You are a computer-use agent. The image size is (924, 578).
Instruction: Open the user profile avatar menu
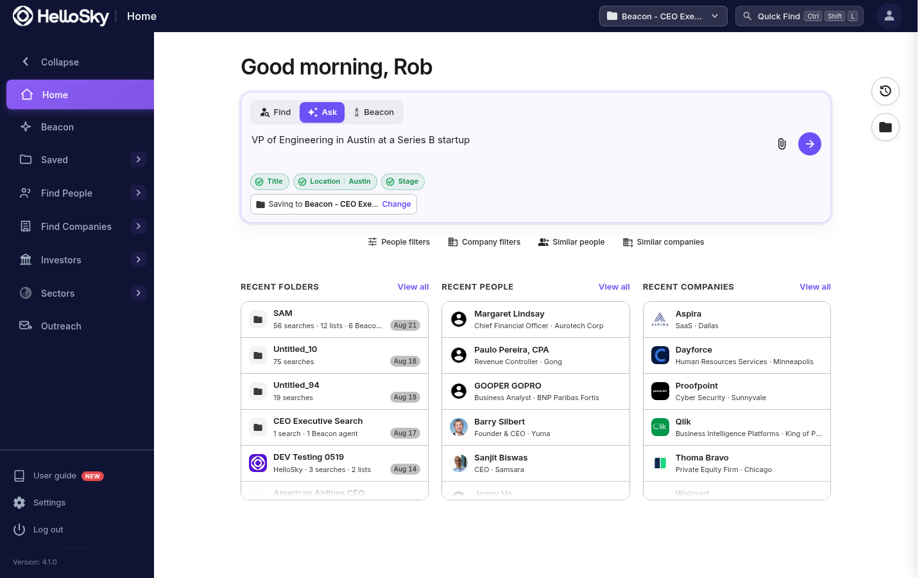click(x=889, y=16)
